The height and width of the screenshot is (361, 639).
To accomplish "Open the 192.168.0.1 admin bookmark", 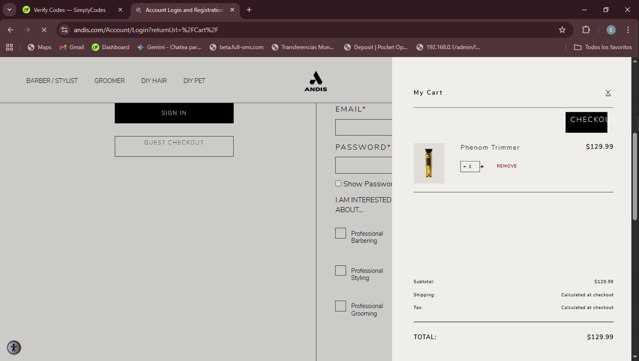I will point(448,47).
